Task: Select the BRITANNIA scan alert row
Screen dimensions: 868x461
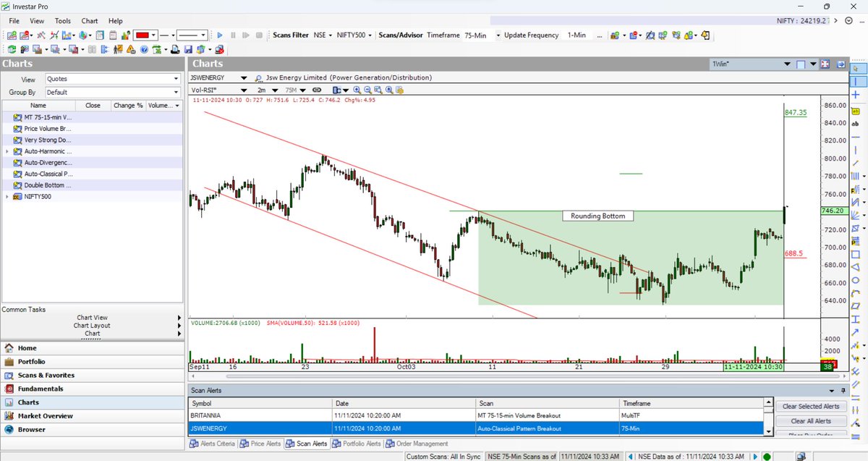Action: [476, 415]
